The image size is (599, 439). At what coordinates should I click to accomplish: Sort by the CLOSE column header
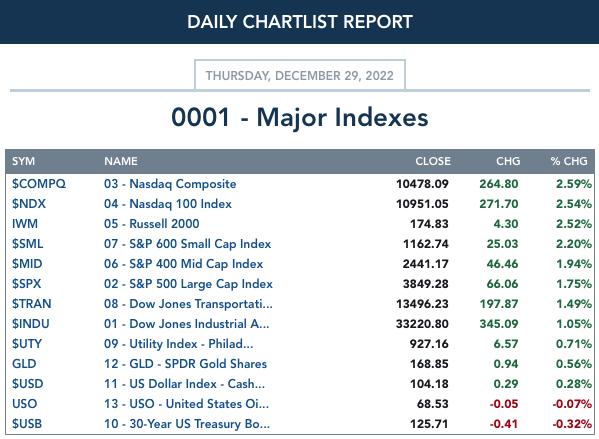pos(433,161)
